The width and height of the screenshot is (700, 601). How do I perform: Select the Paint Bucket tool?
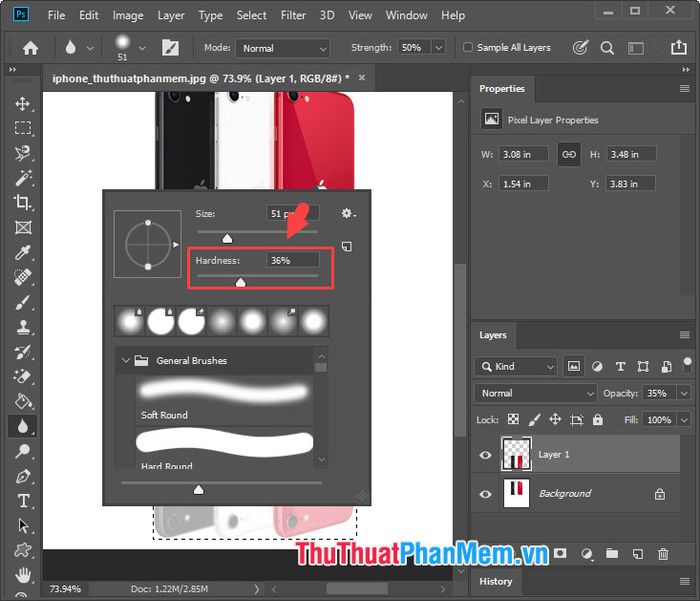22,401
